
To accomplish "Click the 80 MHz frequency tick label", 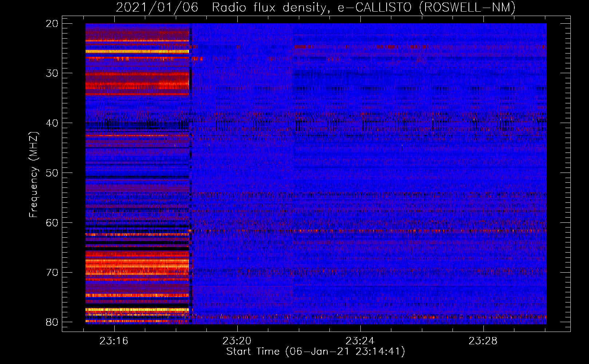I will [x=52, y=322].
